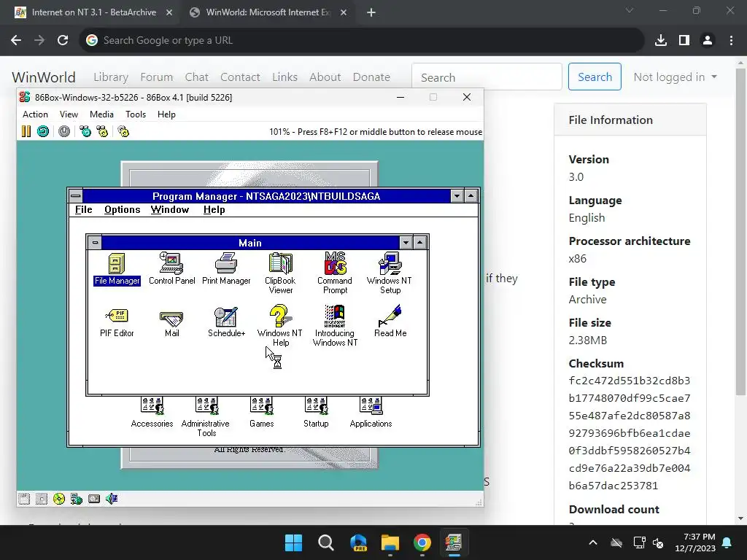Click the sound speaker status icon in 86Box
The height and width of the screenshot is (560, 747).
click(x=112, y=499)
